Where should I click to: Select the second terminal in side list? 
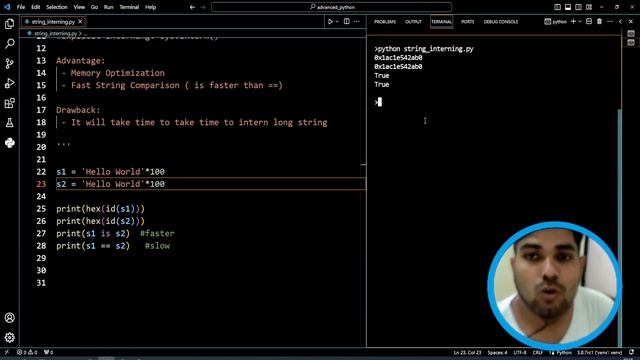[631, 42]
